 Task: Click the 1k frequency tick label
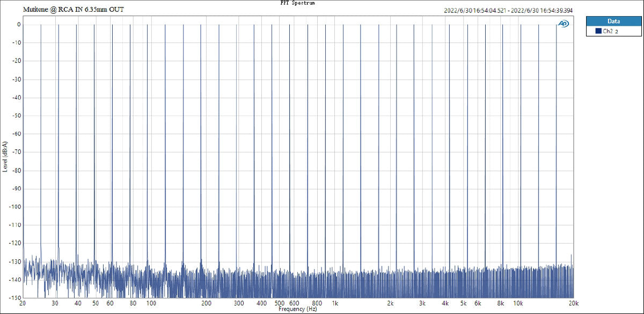pyautogui.click(x=335, y=303)
